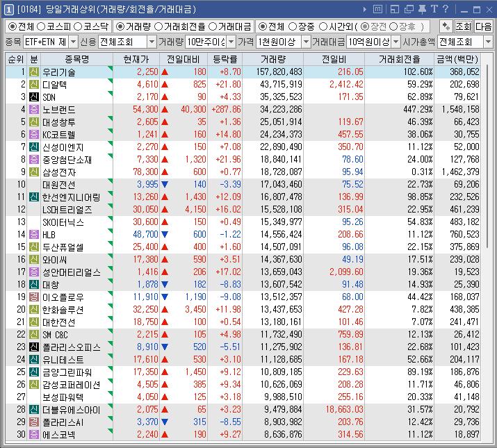Click the purple 증 badge on the 노브랜드 row
497x448 pixels.
coord(34,109)
